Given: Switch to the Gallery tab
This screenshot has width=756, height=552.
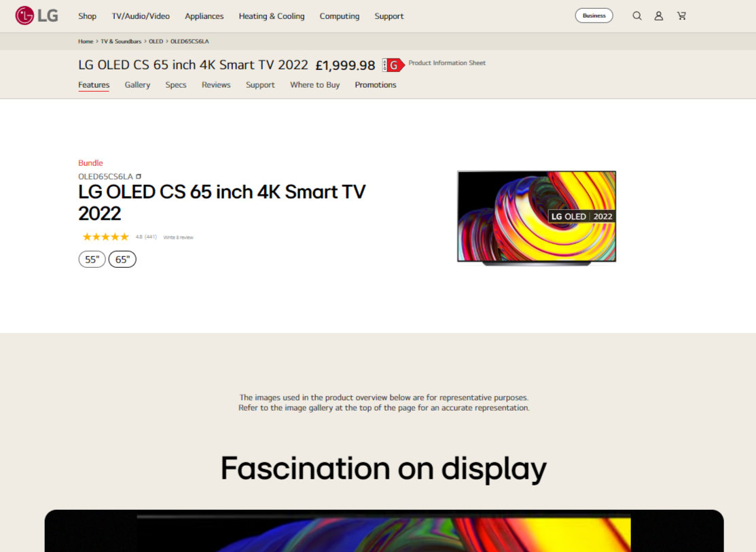Looking at the screenshot, I should pos(137,84).
